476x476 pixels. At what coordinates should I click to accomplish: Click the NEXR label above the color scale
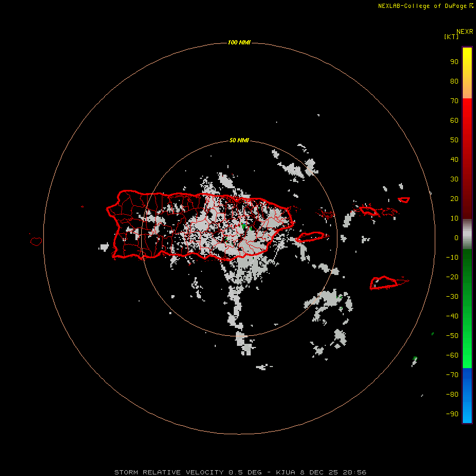tap(465, 32)
